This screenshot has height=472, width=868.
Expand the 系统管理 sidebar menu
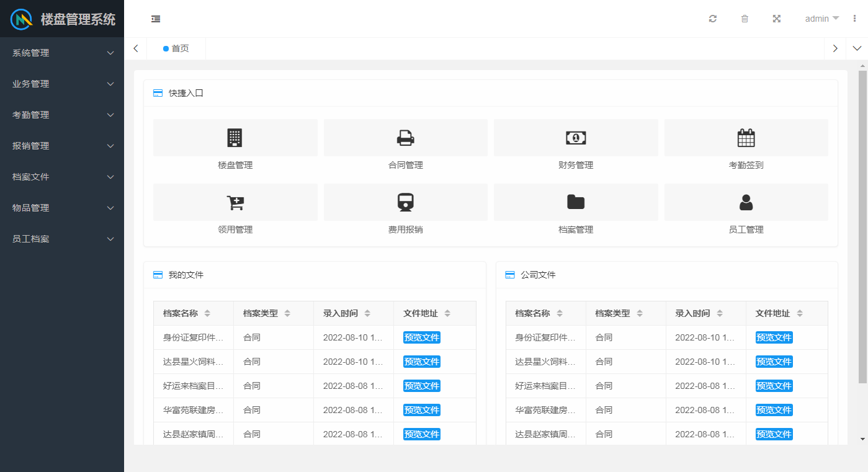[62, 53]
